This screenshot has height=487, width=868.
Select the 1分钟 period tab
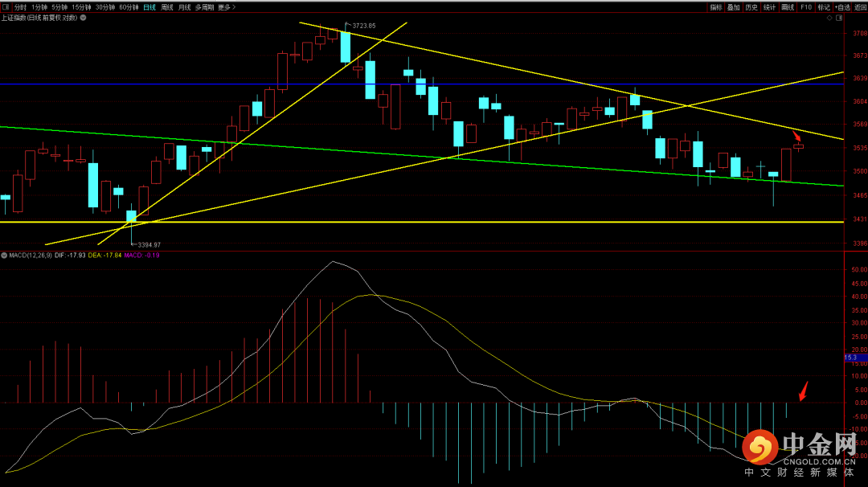click(x=39, y=7)
